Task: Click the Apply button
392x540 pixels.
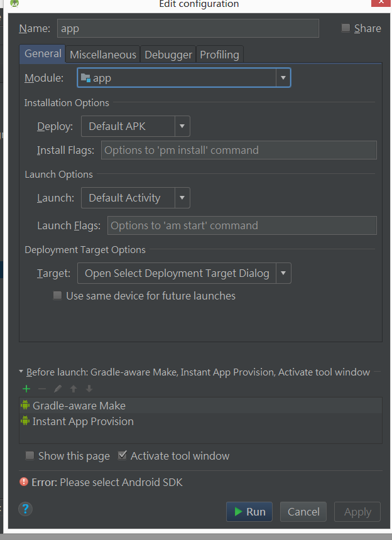Action: click(357, 512)
